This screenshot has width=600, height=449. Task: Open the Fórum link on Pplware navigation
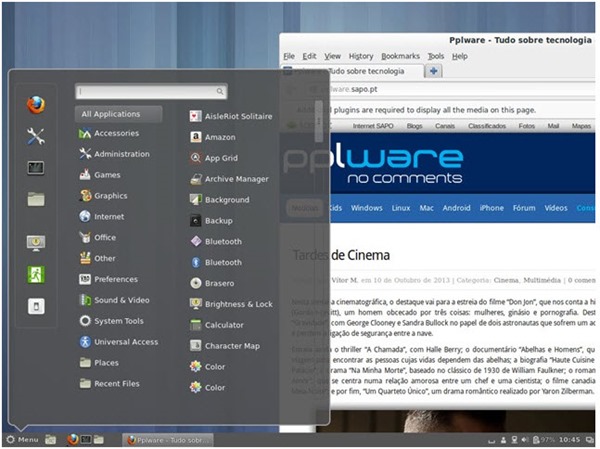524,208
